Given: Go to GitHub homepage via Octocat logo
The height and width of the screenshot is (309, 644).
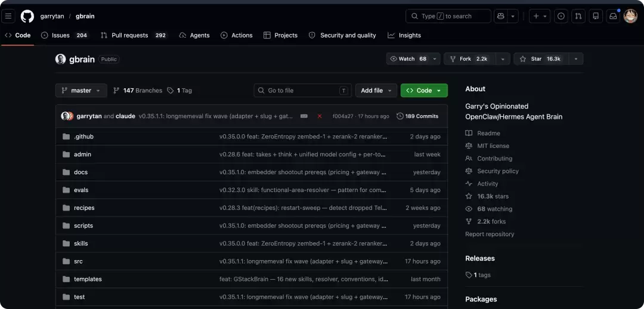Looking at the screenshot, I should (27, 16).
